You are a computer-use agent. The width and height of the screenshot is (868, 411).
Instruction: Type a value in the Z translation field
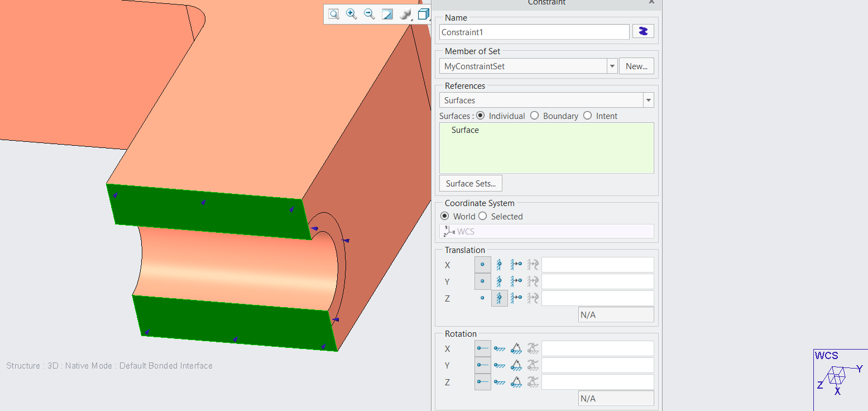[x=597, y=298]
